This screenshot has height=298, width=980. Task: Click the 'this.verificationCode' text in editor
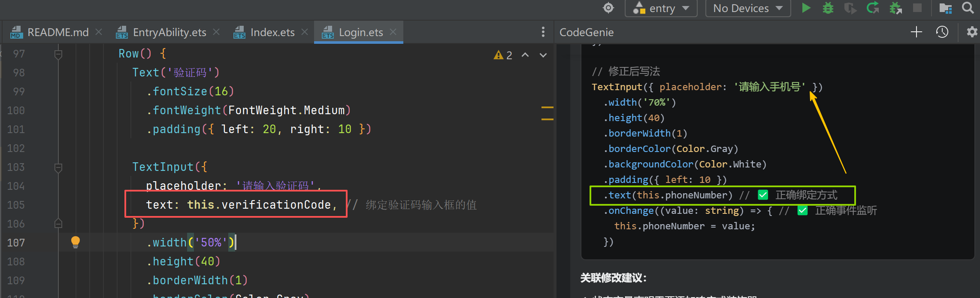pos(259,205)
